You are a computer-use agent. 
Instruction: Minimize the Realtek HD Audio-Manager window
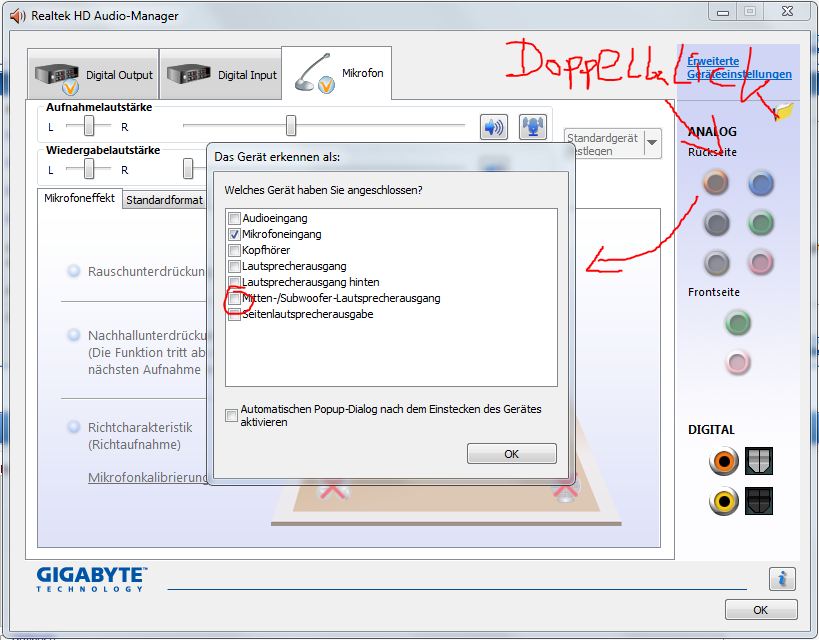click(x=723, y=11)
